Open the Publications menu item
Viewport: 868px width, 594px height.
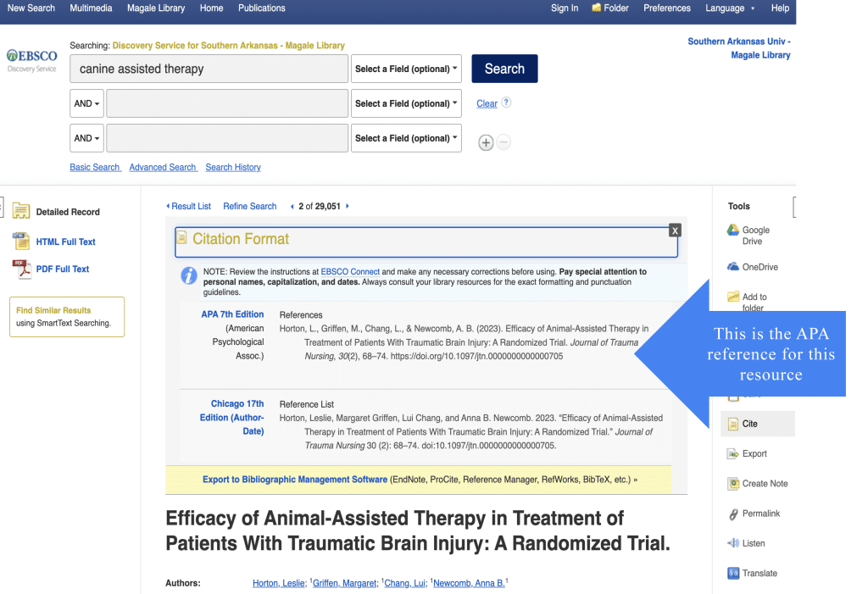262,8
